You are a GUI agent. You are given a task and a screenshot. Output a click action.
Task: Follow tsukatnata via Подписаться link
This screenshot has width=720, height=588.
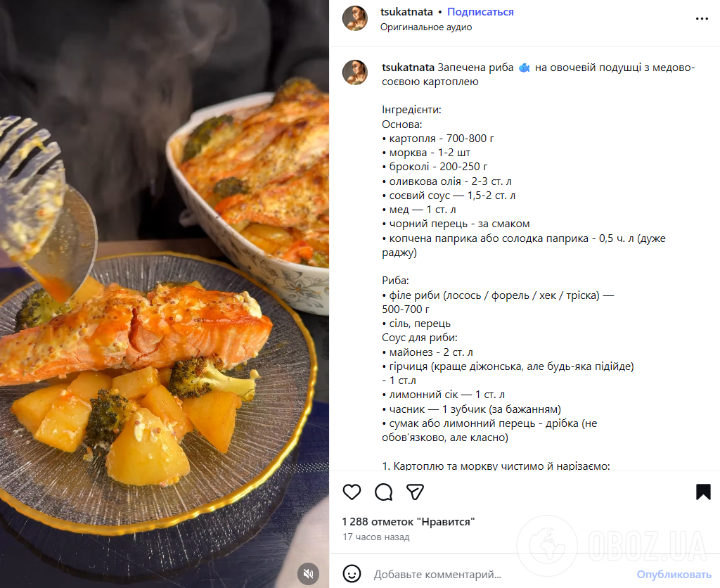pos(480,12)
